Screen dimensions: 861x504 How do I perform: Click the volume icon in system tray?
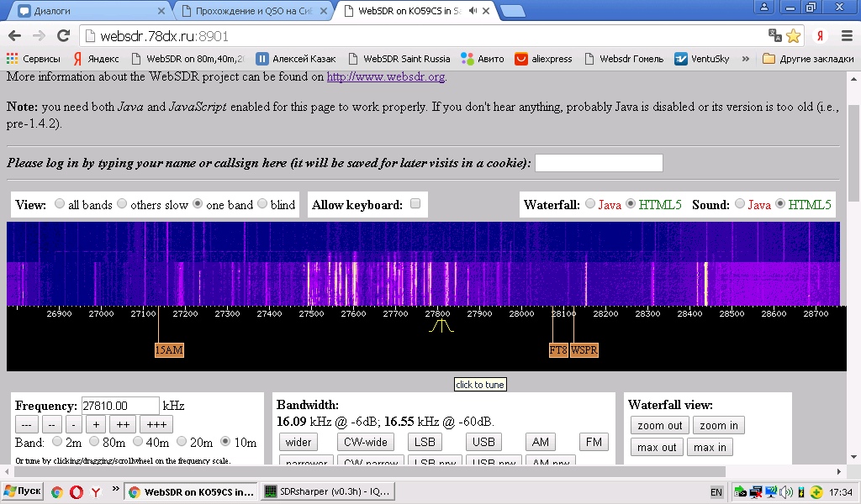tap(786, 492)
